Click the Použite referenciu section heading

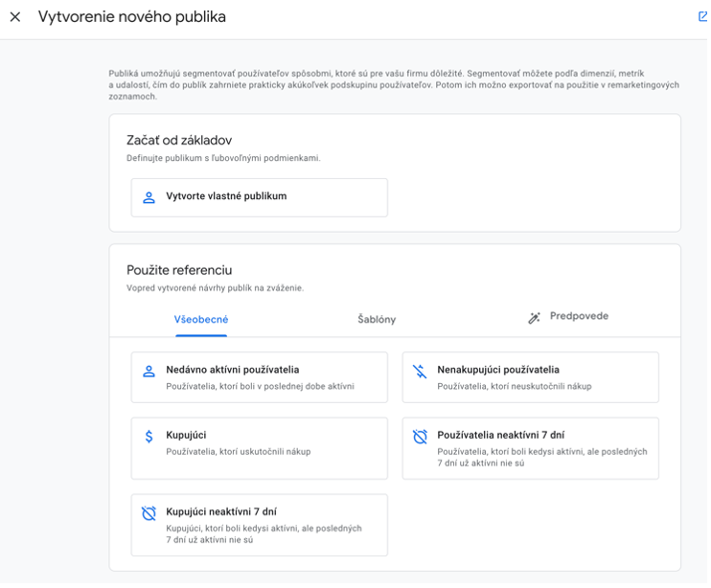click(179, 270)
